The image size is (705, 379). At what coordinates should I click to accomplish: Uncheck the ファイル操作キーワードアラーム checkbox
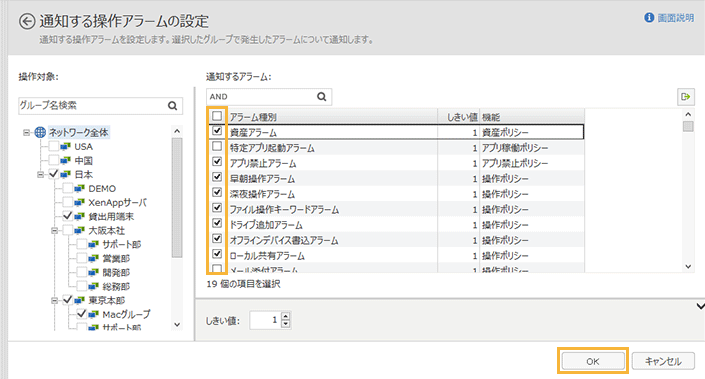tap(217, 208)
